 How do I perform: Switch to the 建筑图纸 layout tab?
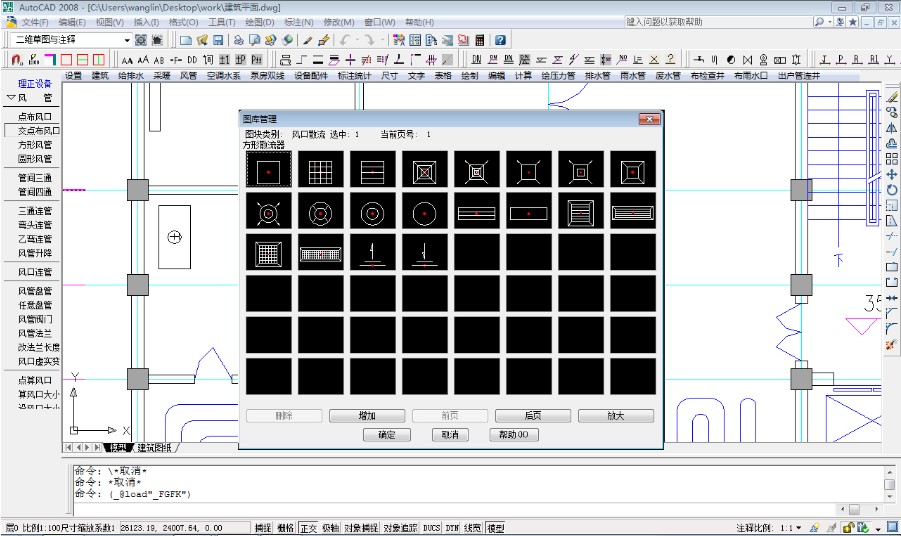[x=154, y=447]
